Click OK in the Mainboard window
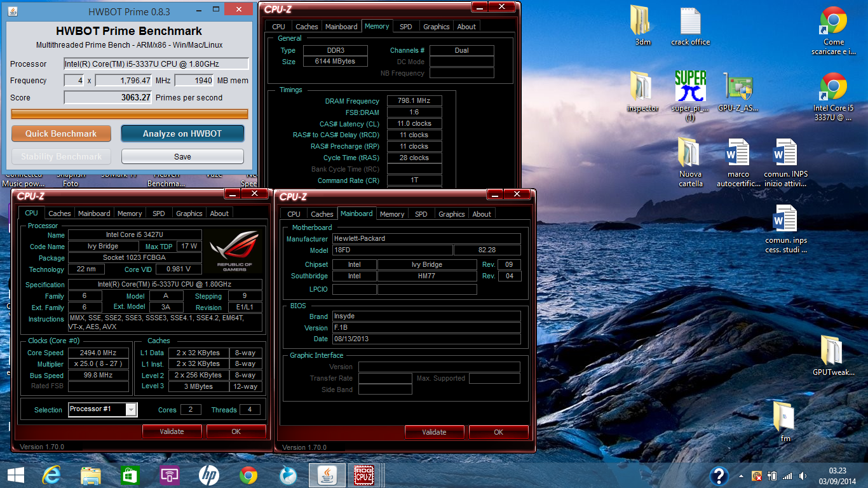Viewport: 868px width, 488px height. (498, 432)
